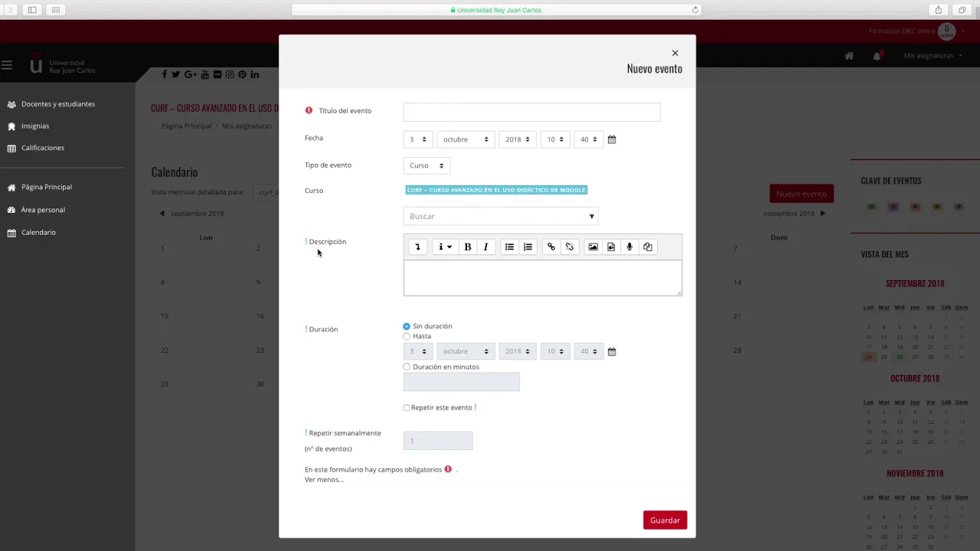Click inside the Descripción text area
Viewport: 980px width, 551px height.
[543, 278]
